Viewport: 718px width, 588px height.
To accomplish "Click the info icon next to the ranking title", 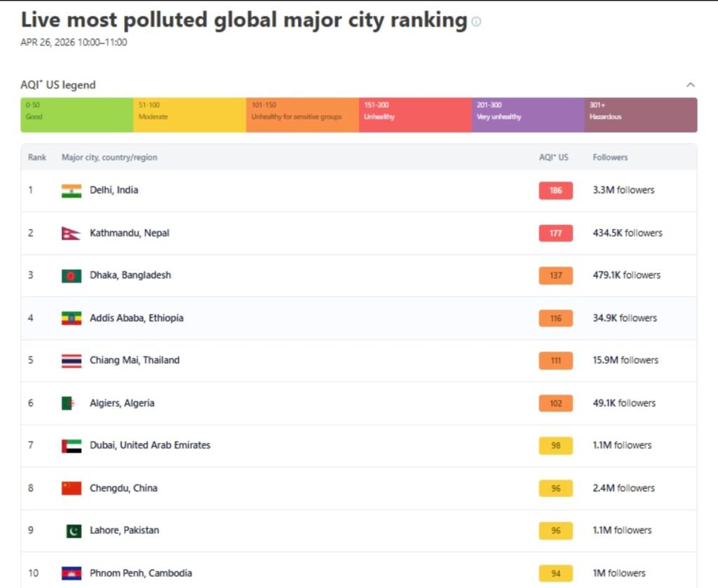I will [x=476, y=22].
